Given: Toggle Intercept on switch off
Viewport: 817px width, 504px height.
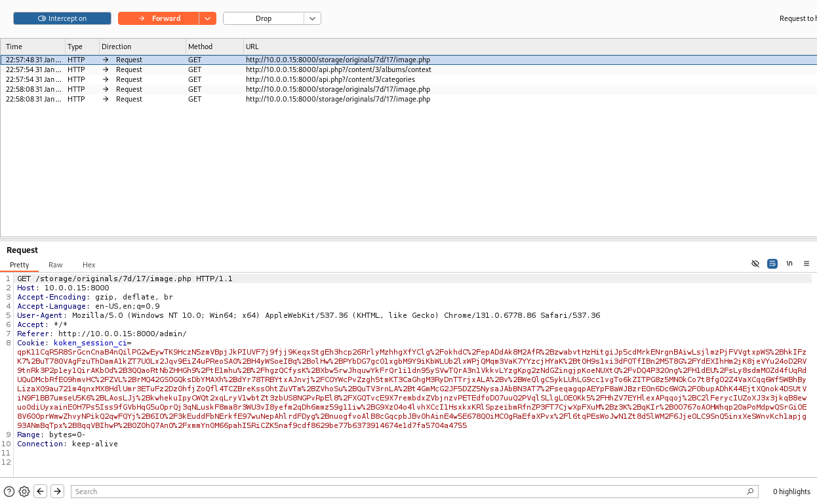Looking at the screenshot, I should (x=62, y=18).
